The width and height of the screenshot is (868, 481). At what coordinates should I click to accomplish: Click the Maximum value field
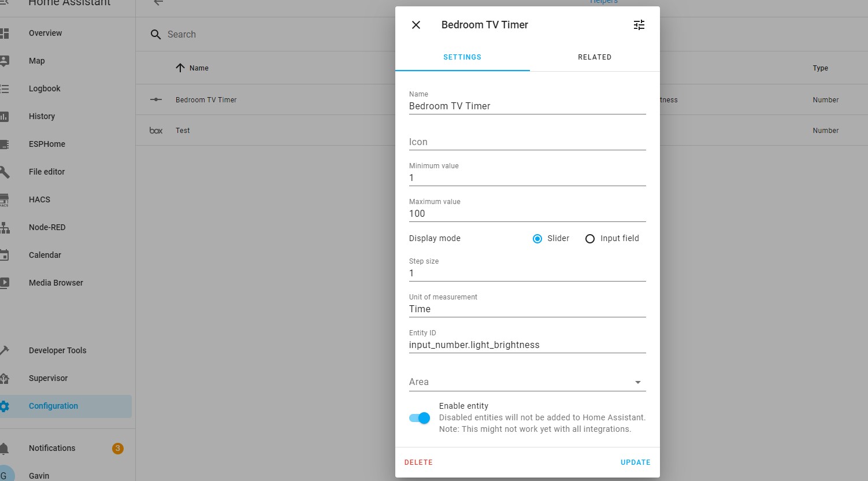526,213
